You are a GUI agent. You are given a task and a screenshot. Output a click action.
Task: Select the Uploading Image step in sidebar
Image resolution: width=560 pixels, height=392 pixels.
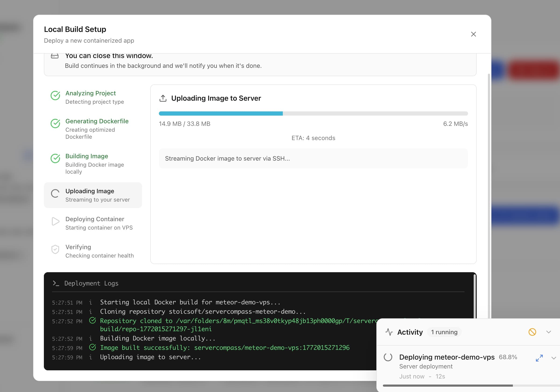coord(93,195)
